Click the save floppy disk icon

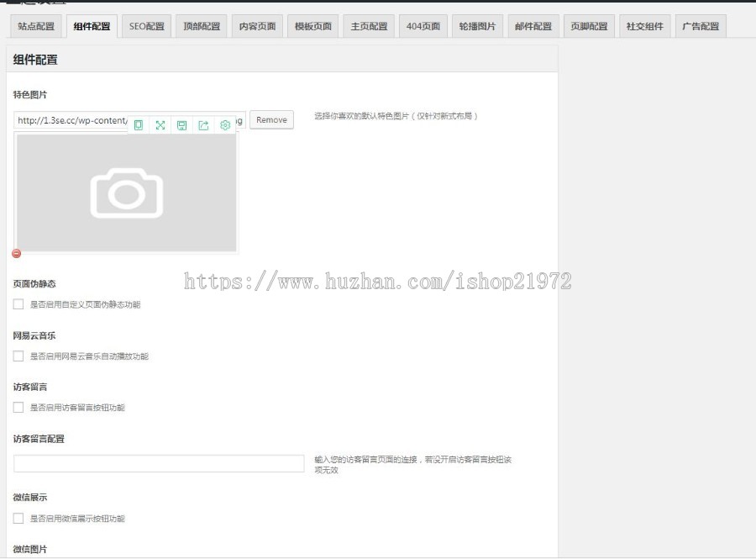(x=181, y=125)
